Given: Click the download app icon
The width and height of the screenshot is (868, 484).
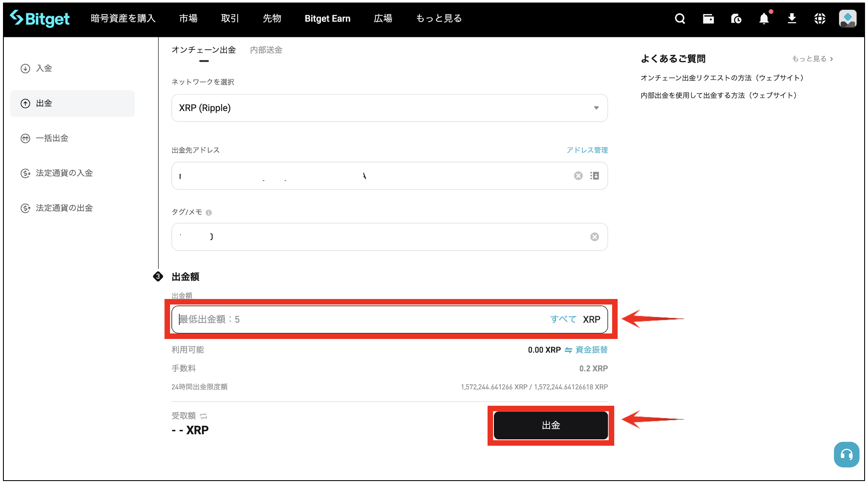Looking at the screenshot, I should tap(791, 19).
